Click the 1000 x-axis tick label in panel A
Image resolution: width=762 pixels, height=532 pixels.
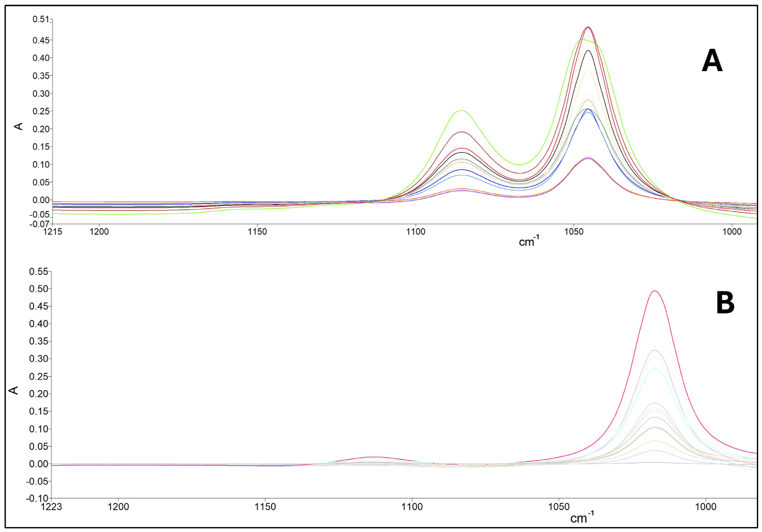732,232
